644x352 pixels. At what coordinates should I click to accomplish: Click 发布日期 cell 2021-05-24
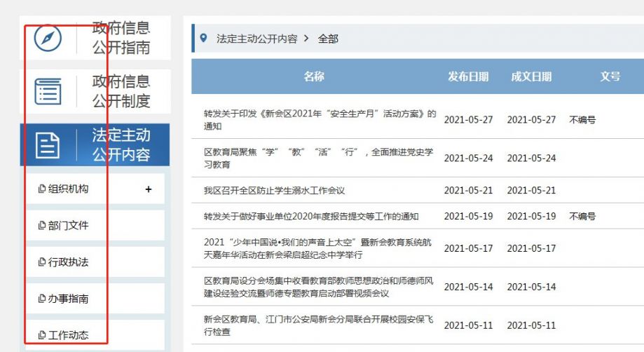468,158
